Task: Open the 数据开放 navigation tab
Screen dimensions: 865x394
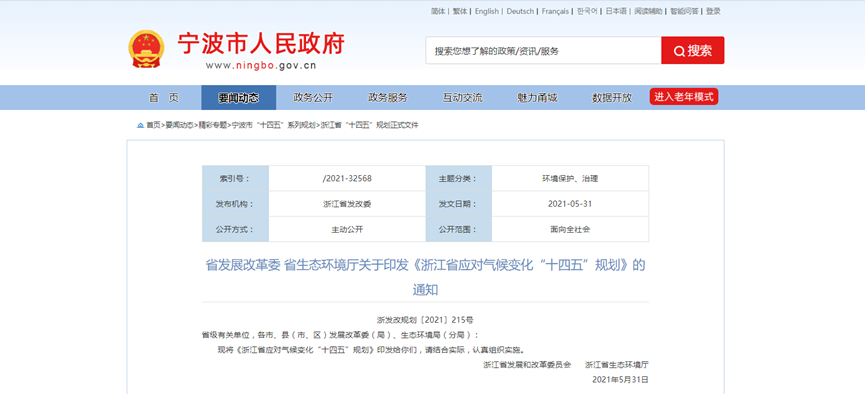Action: click(x=612, y=98)
